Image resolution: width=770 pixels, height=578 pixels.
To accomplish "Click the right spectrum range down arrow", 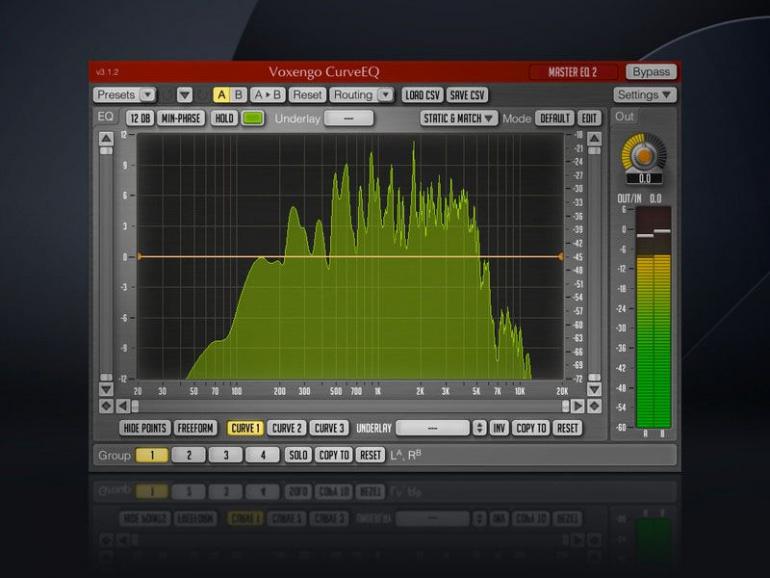I will click(594, 389).
